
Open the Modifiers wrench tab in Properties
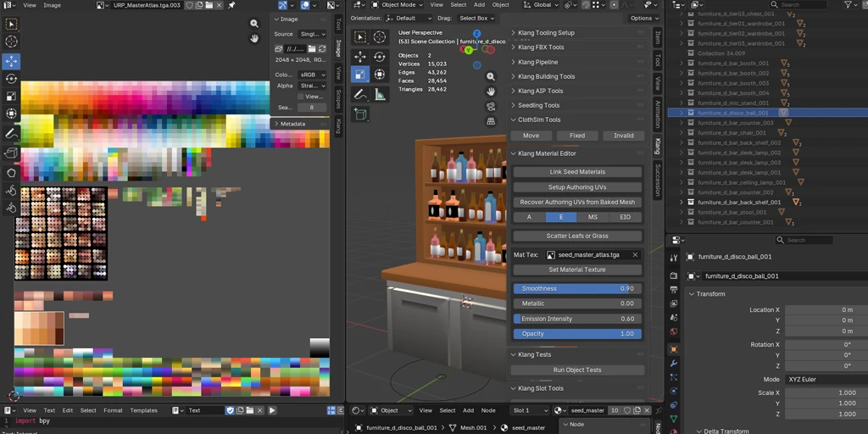pos(674,363)
